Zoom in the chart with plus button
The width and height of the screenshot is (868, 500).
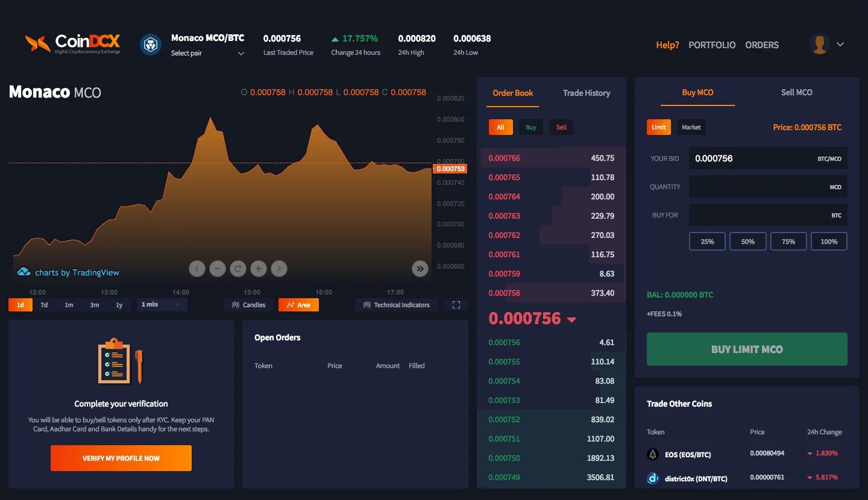(259, 269)
